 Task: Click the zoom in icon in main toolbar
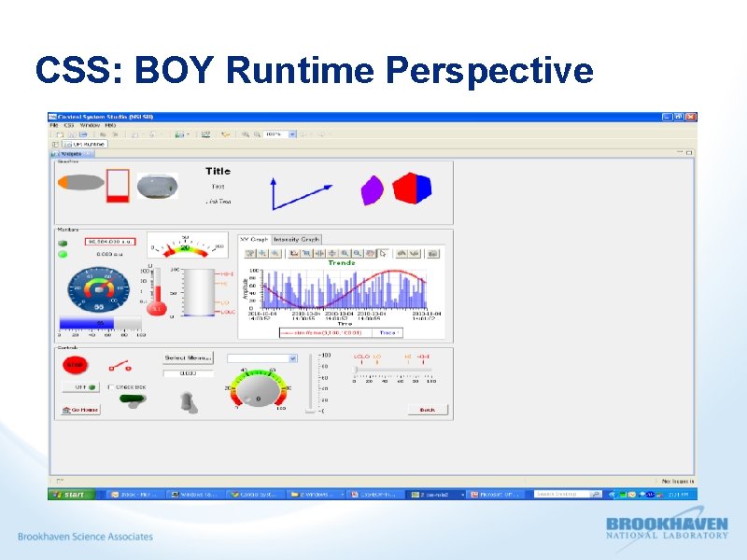point(245,134)
